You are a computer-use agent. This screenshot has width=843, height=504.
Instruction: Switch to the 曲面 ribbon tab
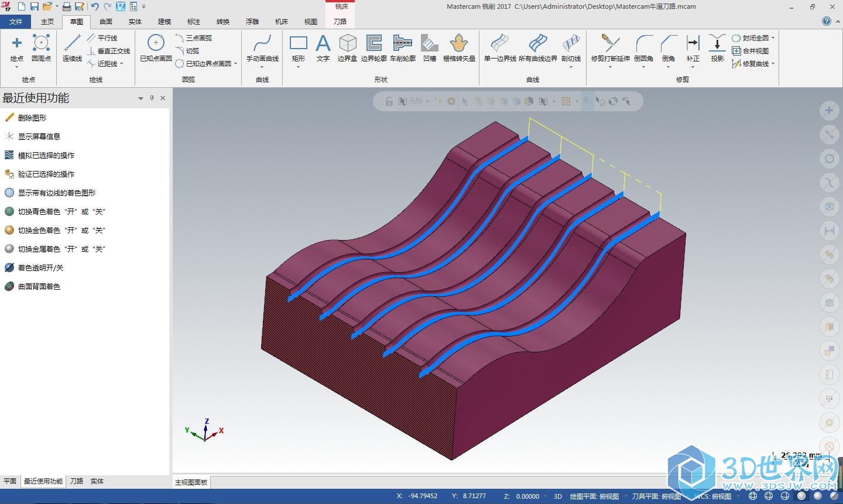click(x=106, y=22)
